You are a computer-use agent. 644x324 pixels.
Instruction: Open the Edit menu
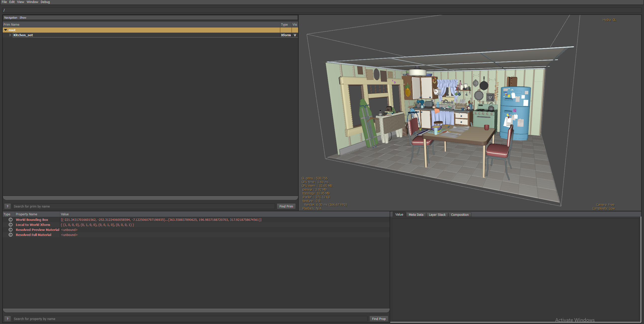click(12, 2)
